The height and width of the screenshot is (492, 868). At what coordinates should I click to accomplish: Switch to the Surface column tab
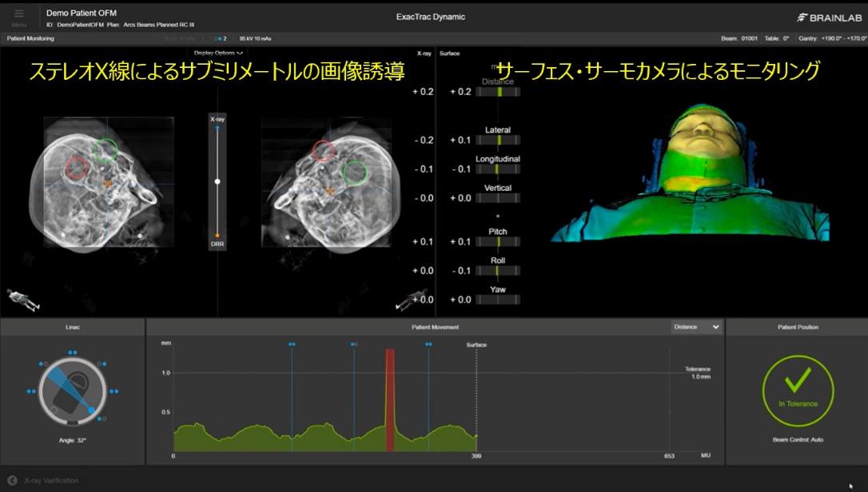450,53
